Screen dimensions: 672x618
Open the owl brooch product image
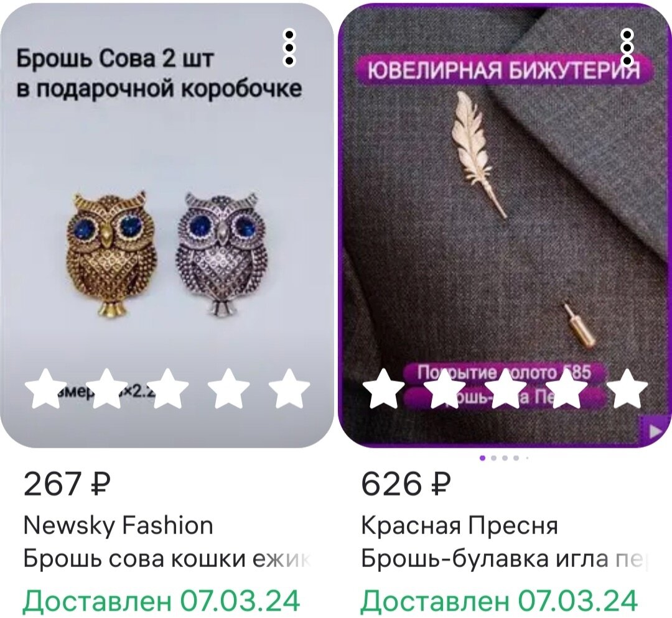click(x=167, y=226)
